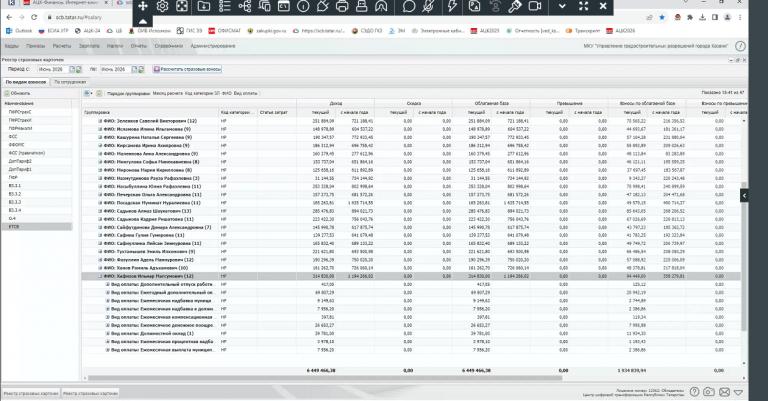768x401 pixels.
Task: Click the envelope mail icon at the bottom right
Action: click(724, 392)
